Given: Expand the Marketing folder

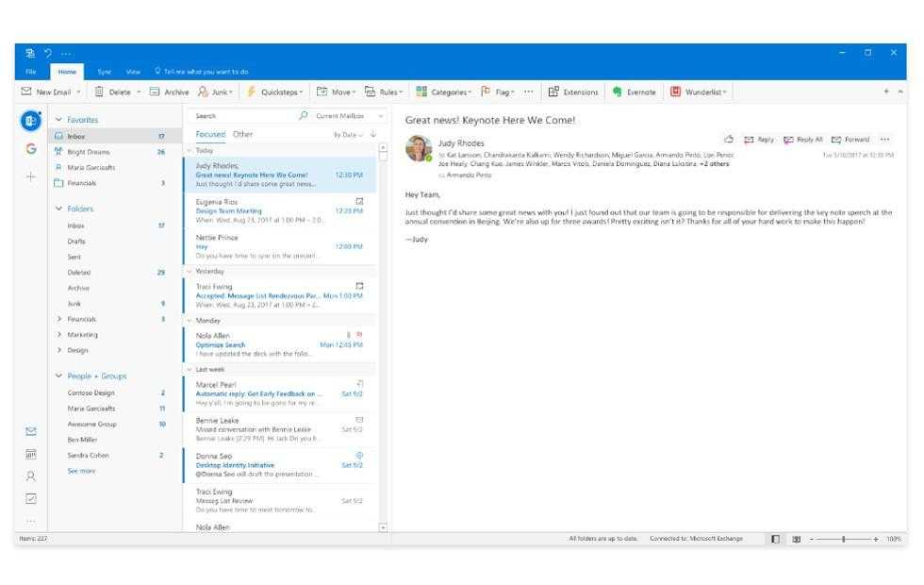Looking at the screenshot, I should tap(59, 334).
